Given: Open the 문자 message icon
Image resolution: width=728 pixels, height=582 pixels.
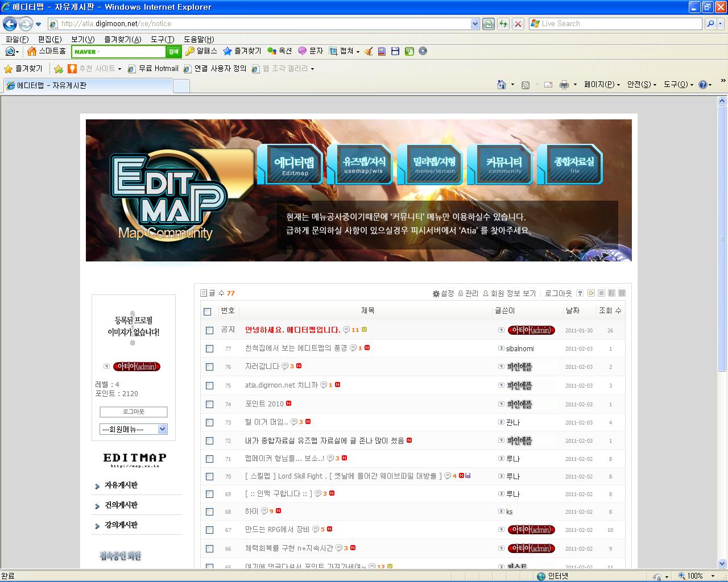Looking at the screenshot, I should 303,51.
